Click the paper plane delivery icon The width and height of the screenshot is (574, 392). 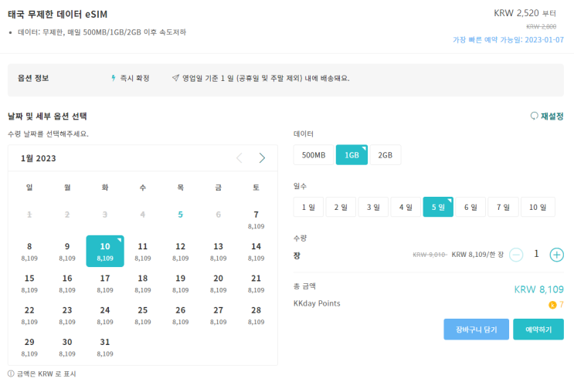coord(175,78)
